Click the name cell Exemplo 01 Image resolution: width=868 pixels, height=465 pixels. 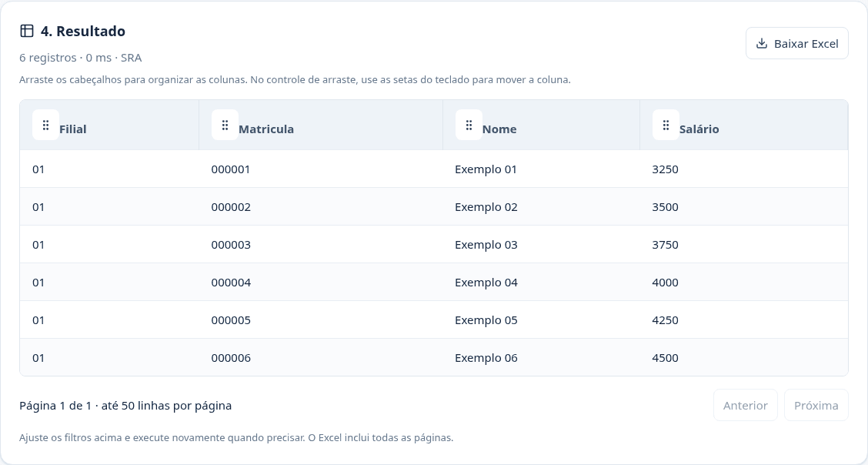(486, 169)
